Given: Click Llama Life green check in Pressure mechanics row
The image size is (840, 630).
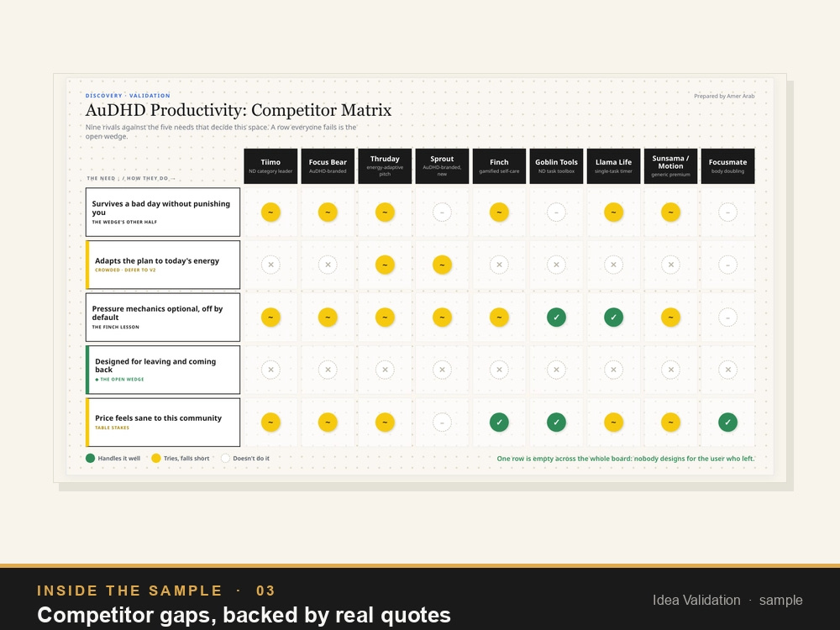Looking at the screenshot, I should coord(613,318).
